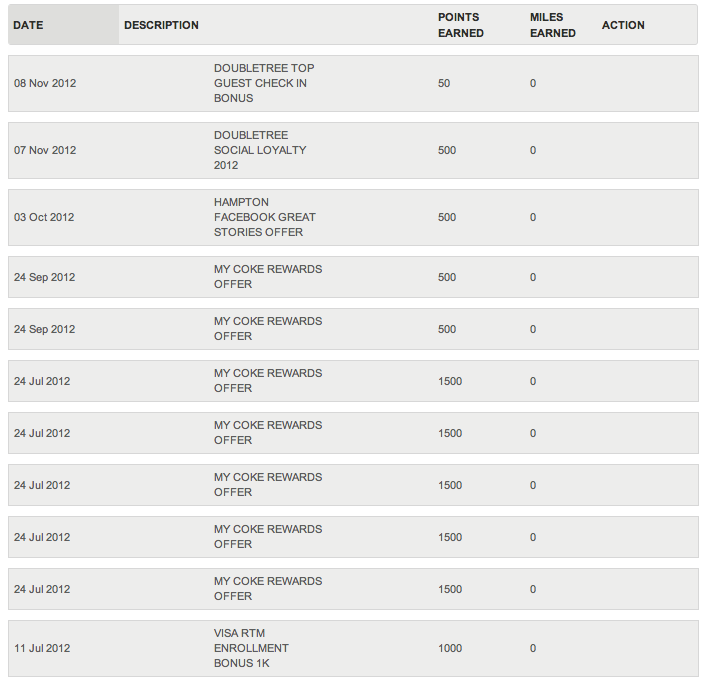Click the DESCRIPTION column header
The height and width of the screenshot is (682, 709).
(161, 25)
